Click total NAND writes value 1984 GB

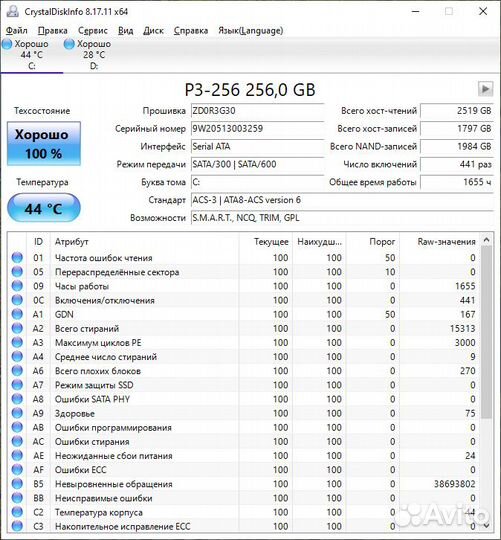click(457, 147)
